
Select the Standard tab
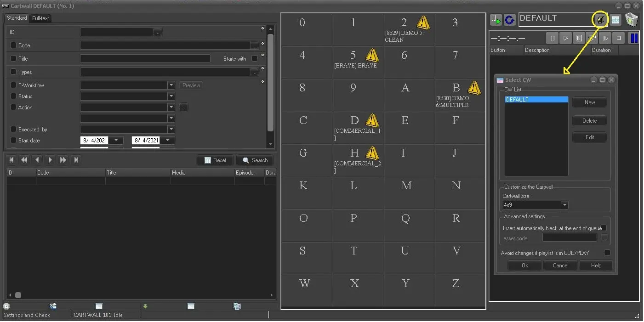(x=17, y=18)
